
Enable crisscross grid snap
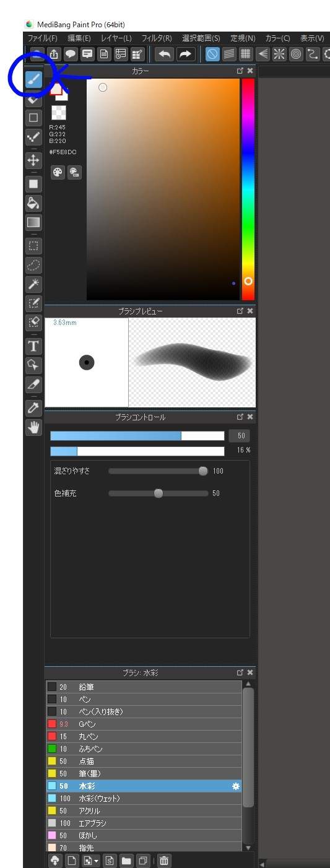pyautogui.click(x=246, y=54)
